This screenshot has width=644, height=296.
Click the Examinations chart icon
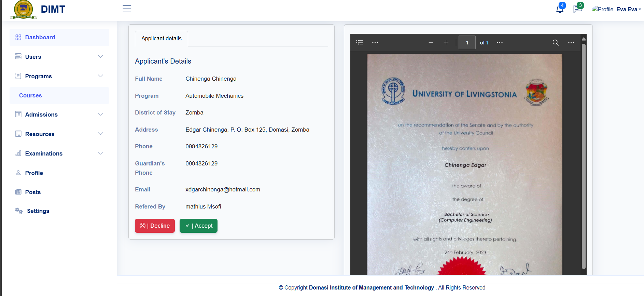18,153
